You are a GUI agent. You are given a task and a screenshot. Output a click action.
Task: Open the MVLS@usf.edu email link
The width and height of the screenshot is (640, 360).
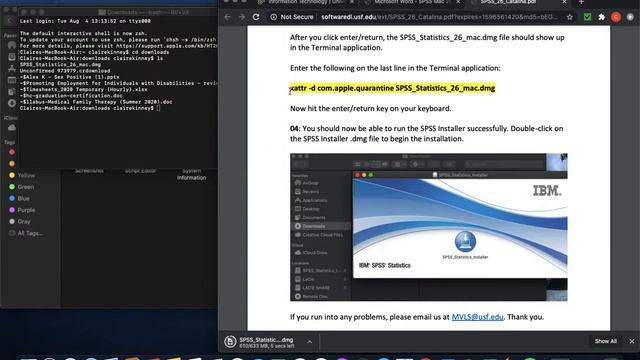(477, 317)
